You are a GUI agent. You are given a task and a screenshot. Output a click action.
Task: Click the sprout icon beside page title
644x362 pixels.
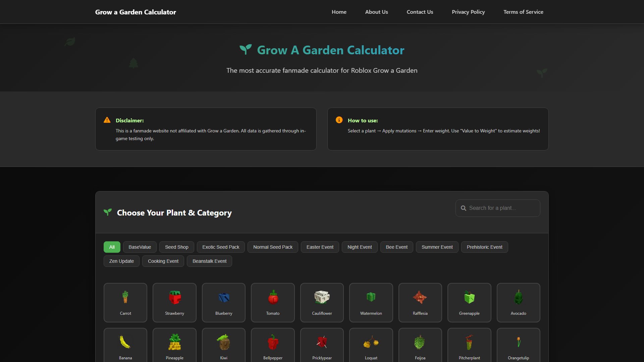pos(246,50)
